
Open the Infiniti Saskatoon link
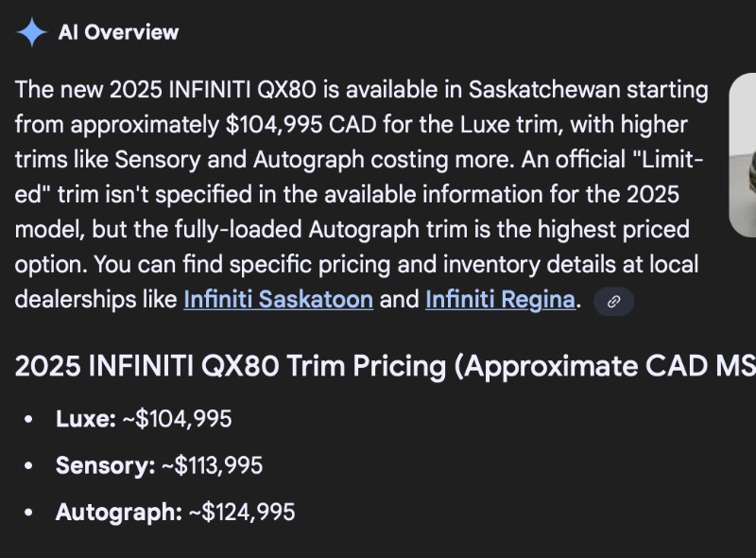point(278,300)
